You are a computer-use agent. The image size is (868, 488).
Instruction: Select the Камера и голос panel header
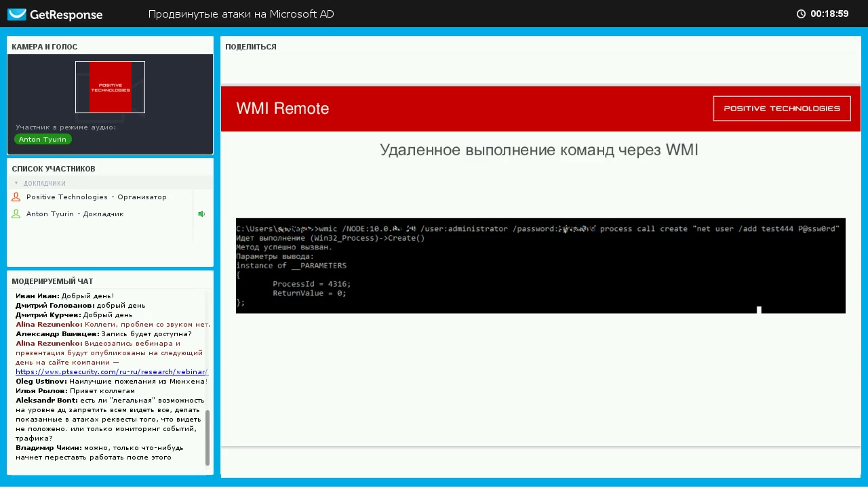point(45,47)
